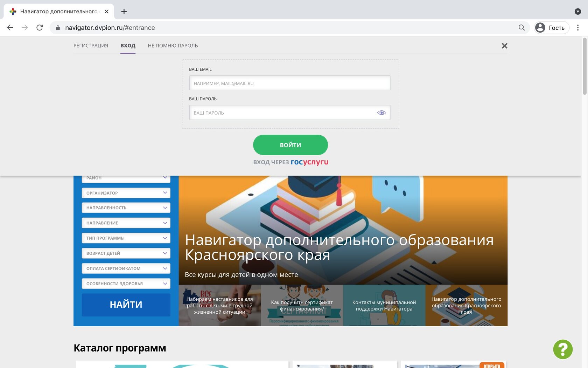Click the padlock site info icon
Screen dimensions: 588x368
pos(58,28)
